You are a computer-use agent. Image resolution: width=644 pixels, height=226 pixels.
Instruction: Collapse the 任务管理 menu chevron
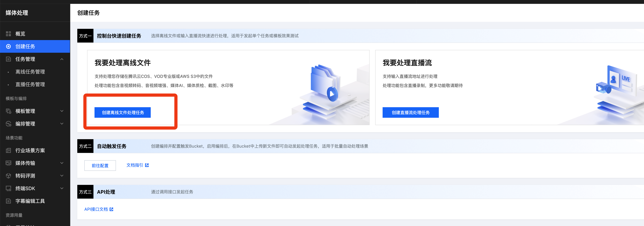[x=62, y=59]
